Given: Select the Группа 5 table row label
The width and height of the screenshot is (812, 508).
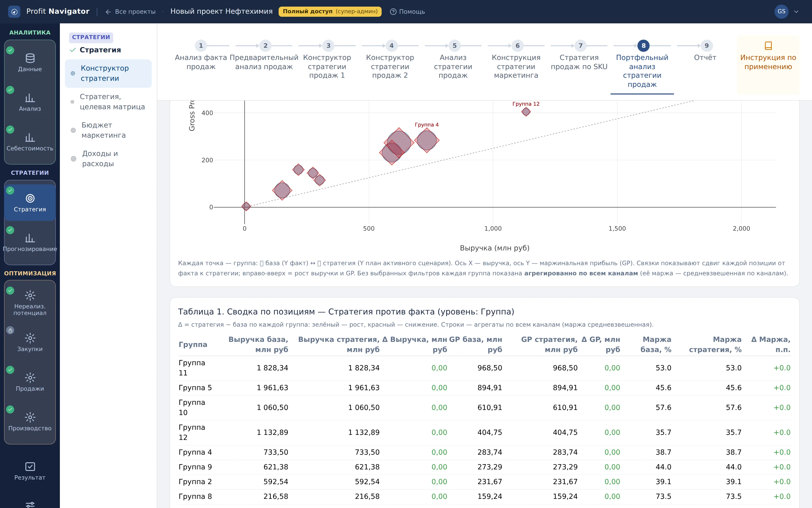Looking at the screenshot, I should click(x=195, y=388).
